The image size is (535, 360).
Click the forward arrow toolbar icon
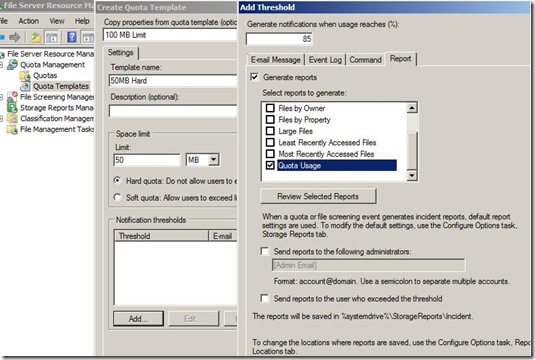15,37
